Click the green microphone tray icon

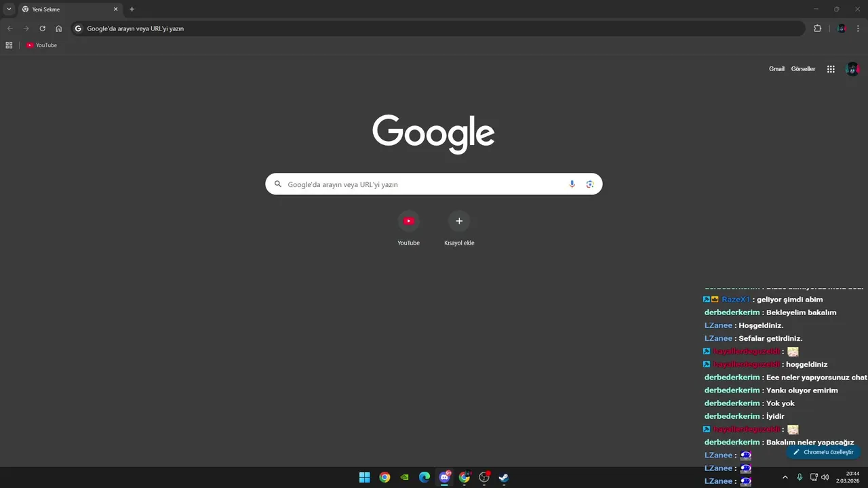[800, 477]
